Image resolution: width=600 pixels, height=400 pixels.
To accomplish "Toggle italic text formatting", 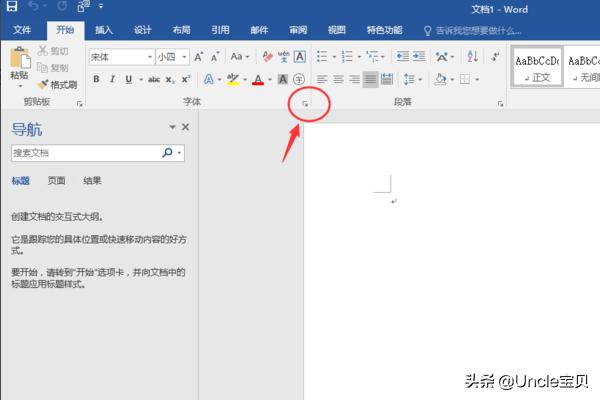I will [x=113, y=79].
